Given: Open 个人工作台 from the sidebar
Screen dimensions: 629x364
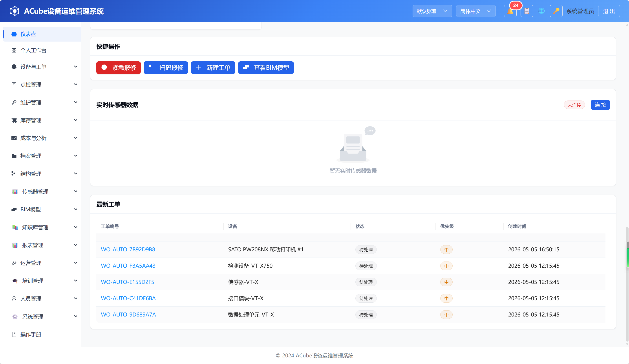Looking at the screenshot, I should [42, 50].
